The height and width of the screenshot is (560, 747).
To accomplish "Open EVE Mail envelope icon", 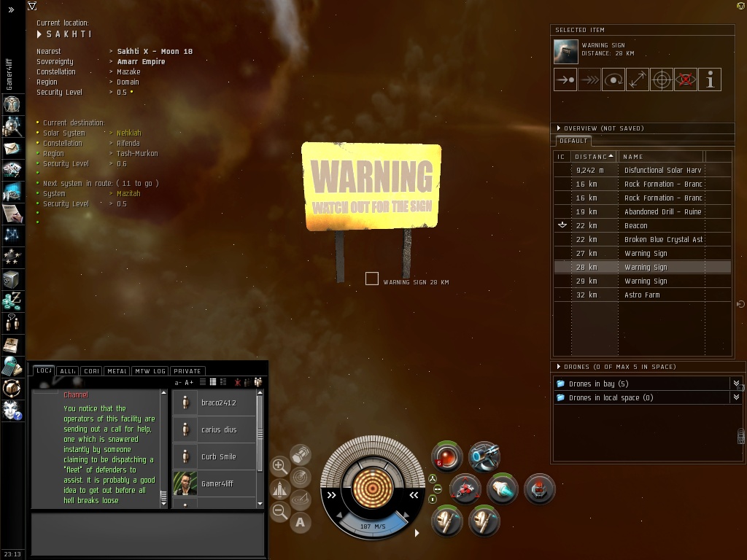I will pos(12,148).
